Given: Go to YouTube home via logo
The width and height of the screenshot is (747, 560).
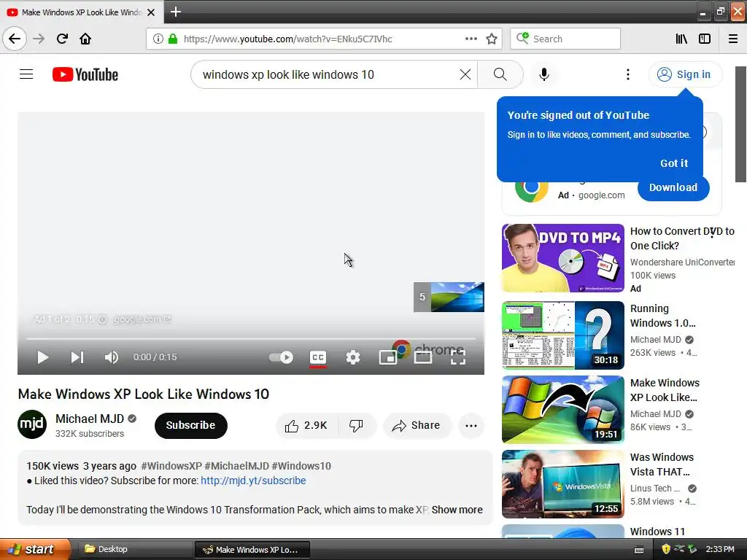Looking at the screenshot, I should (85, 74).
